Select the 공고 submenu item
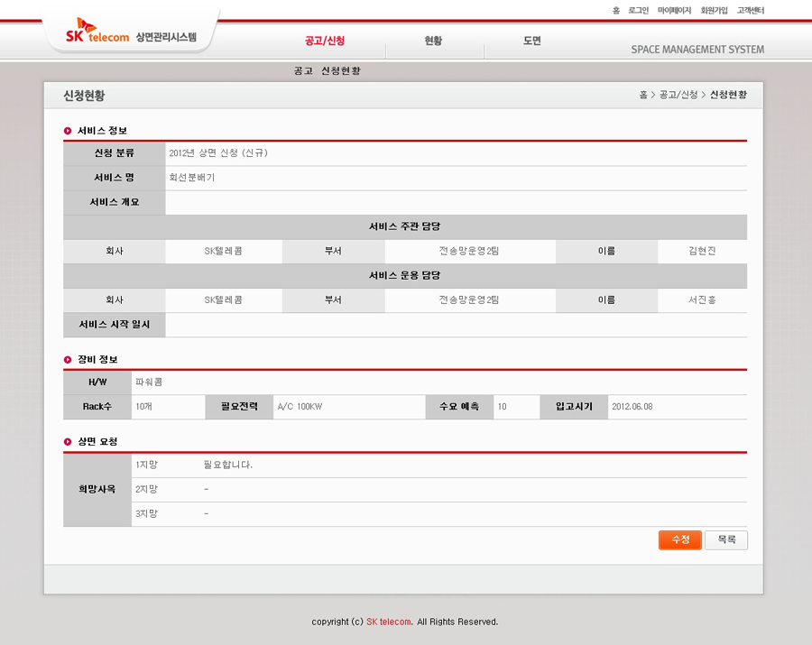Image resolution: width=812 pixels, height=645 pixels. (x=303, y=71)
